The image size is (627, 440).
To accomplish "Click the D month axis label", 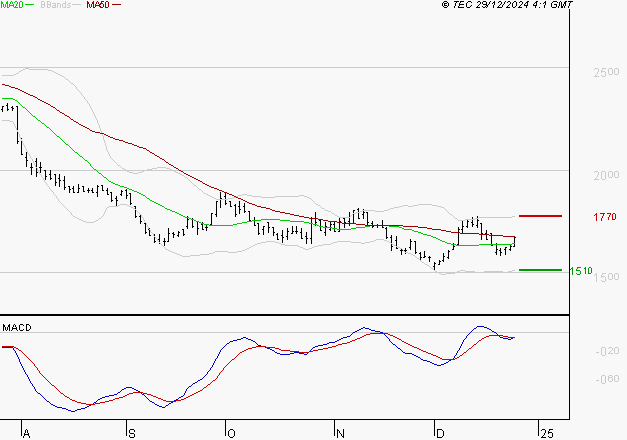I will click(x=440, y=434).
